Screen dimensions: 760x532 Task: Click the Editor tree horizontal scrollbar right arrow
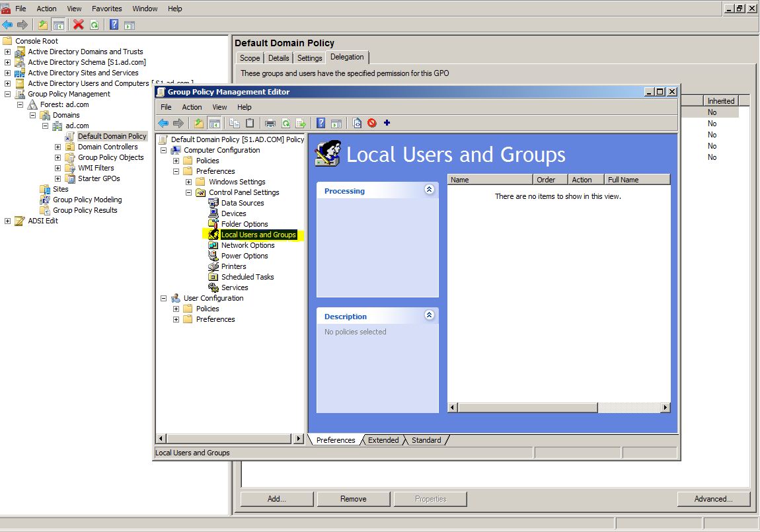tap(299, 439)
